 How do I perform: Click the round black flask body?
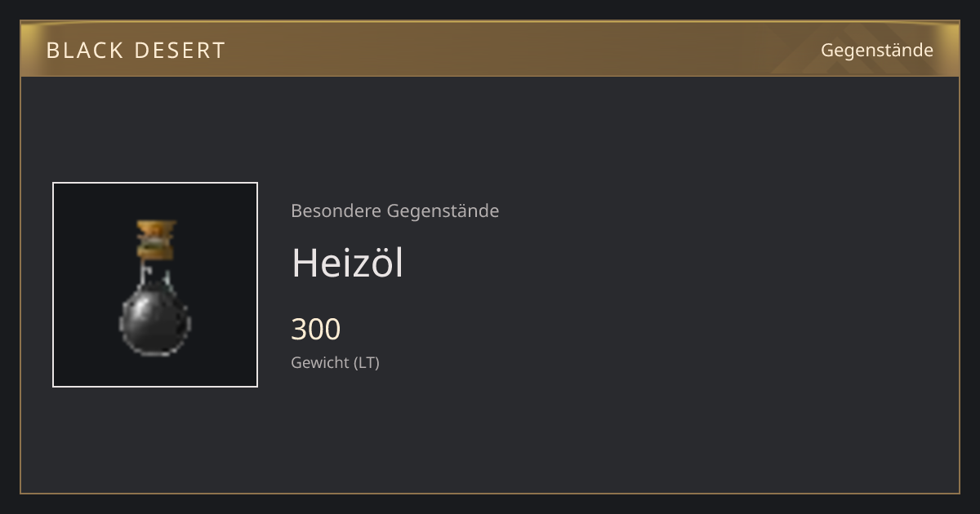tap(155, 321)
